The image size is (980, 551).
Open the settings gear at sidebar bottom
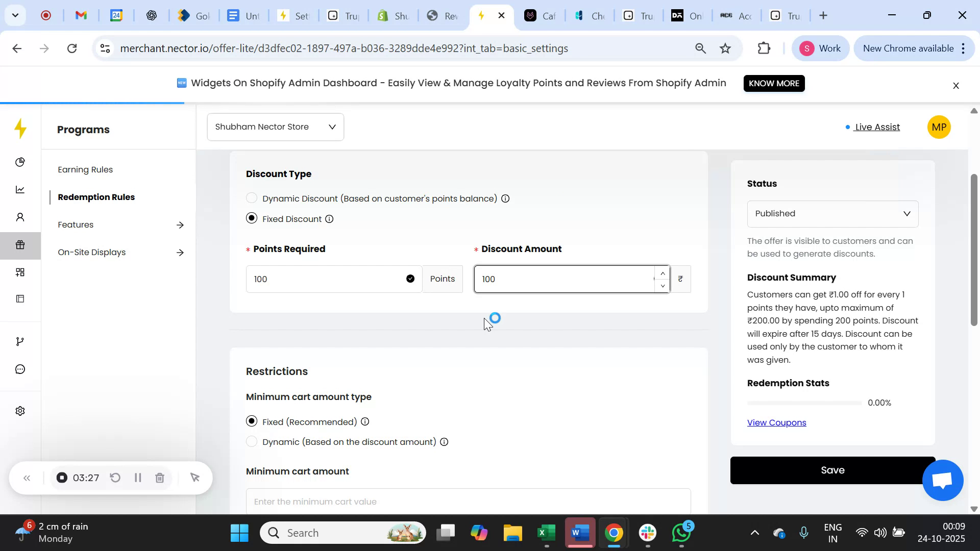[x=20, y=411]
